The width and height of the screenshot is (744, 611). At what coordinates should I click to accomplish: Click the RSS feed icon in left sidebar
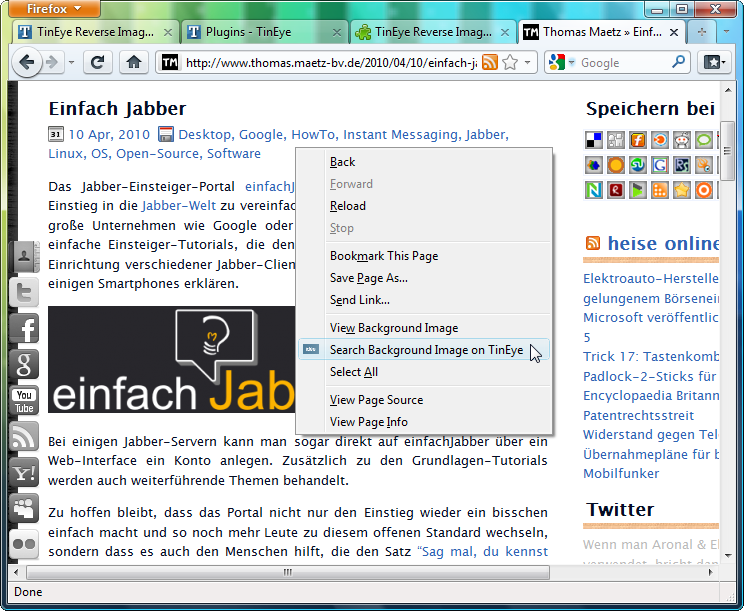pyautogui.click(x=24, y=436)
